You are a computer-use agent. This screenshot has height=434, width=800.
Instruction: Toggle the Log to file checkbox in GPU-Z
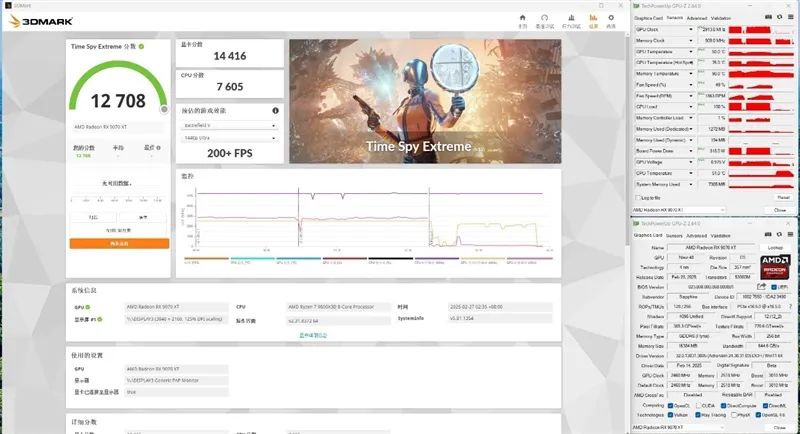(x=638, y=197)
